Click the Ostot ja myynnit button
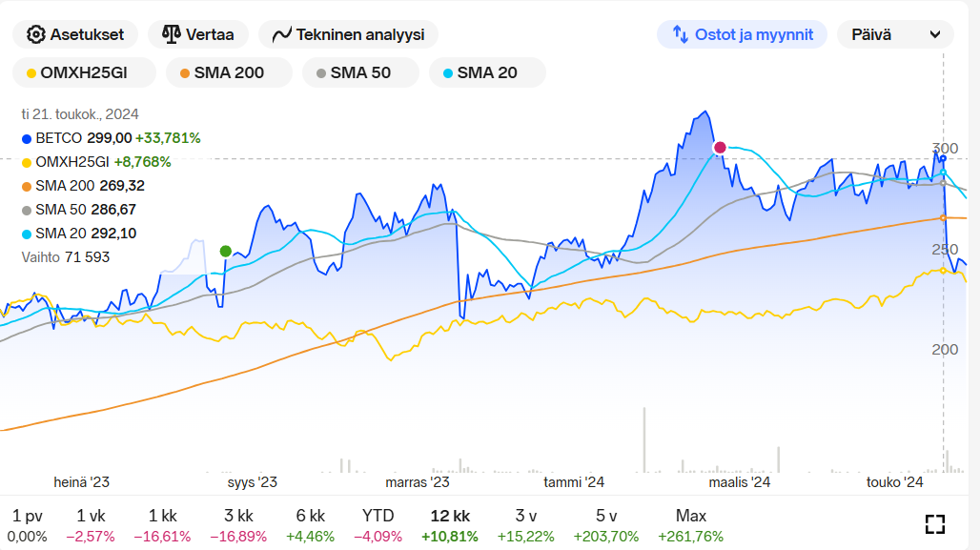 pos(741,34)
